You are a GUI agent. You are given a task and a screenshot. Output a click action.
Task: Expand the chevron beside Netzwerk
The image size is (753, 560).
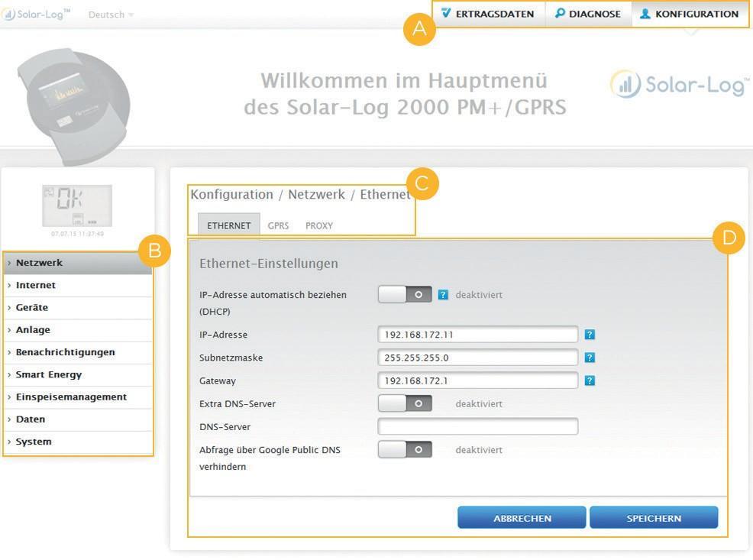click(9, 263)
